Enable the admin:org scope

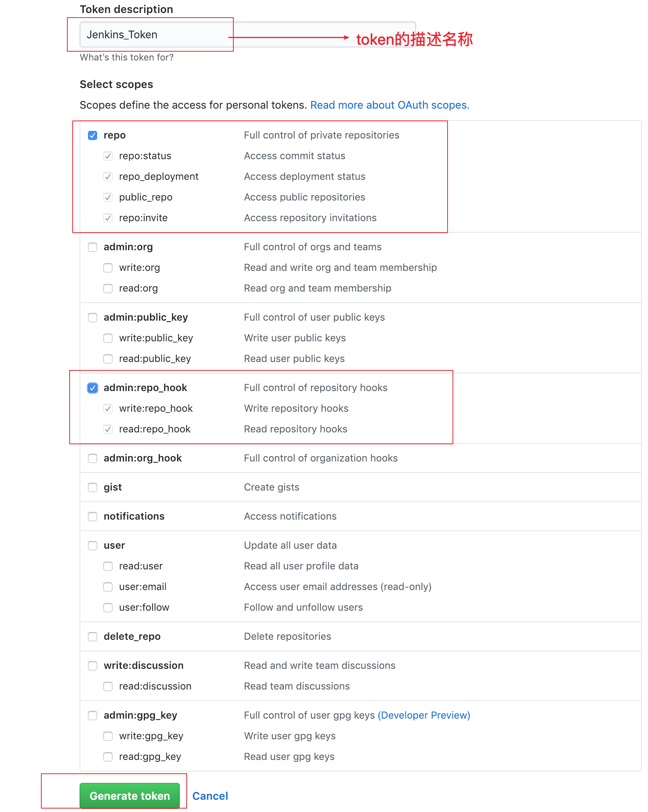(x=93, y=247)
